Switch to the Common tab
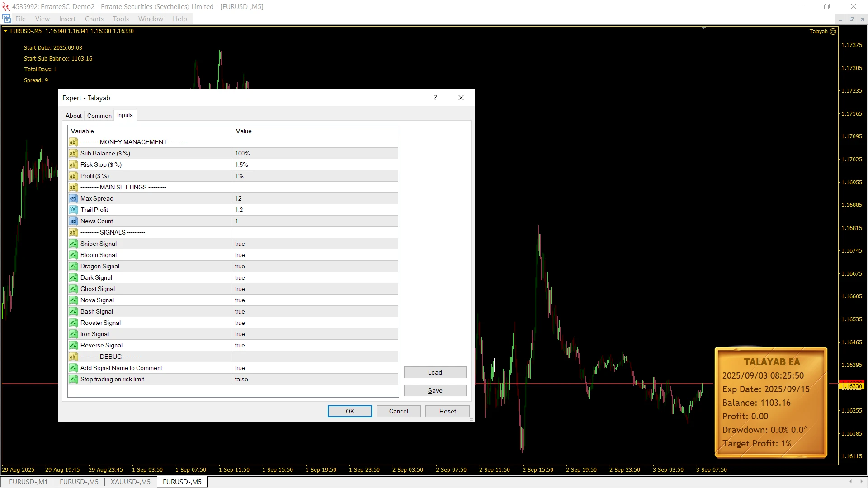 click(x=99, y=116)
